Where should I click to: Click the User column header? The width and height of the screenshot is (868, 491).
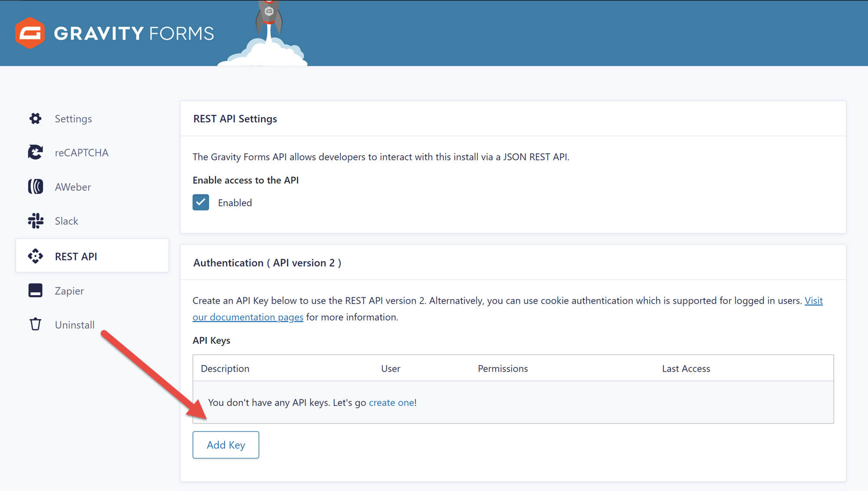pos(391,369)
